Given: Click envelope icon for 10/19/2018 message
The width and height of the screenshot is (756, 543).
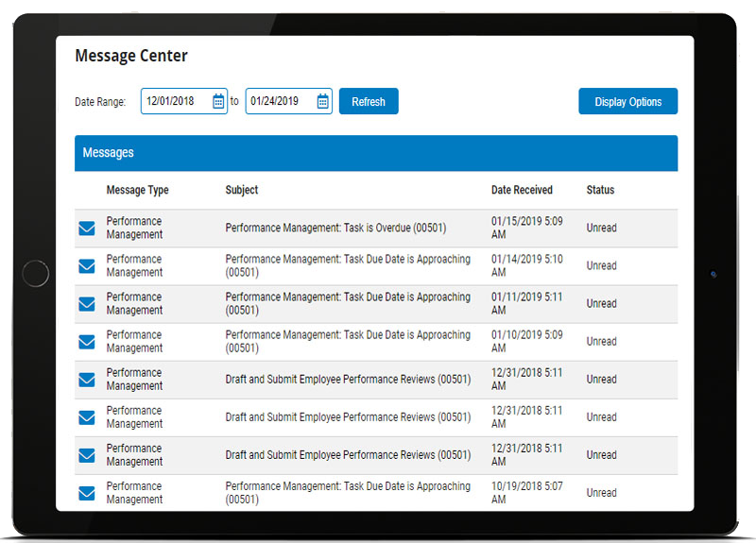Looking at the screenshot, I should tap(87, 493).
